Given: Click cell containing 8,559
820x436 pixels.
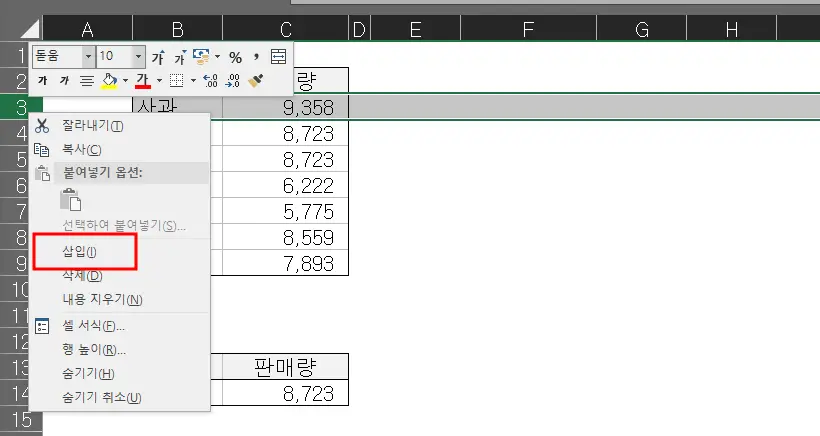Looking at the screenshot, I should 286,237.
